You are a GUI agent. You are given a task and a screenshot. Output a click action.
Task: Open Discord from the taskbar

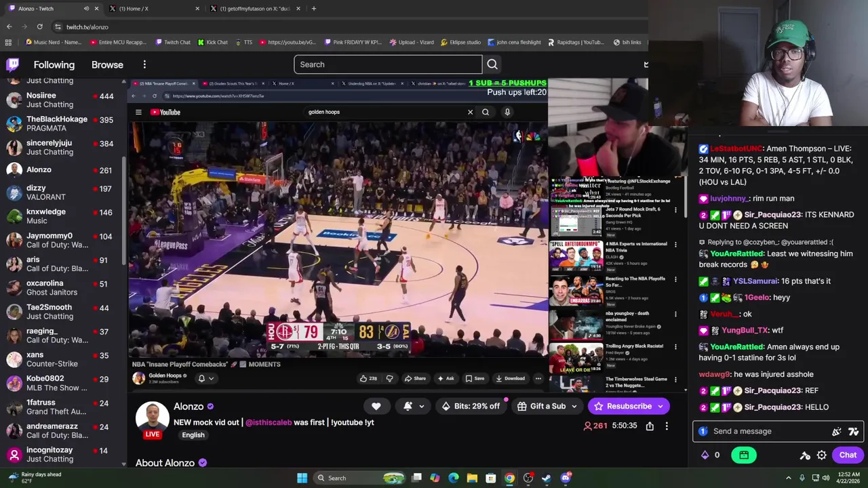pyautogui.click(x=566, y=478)
